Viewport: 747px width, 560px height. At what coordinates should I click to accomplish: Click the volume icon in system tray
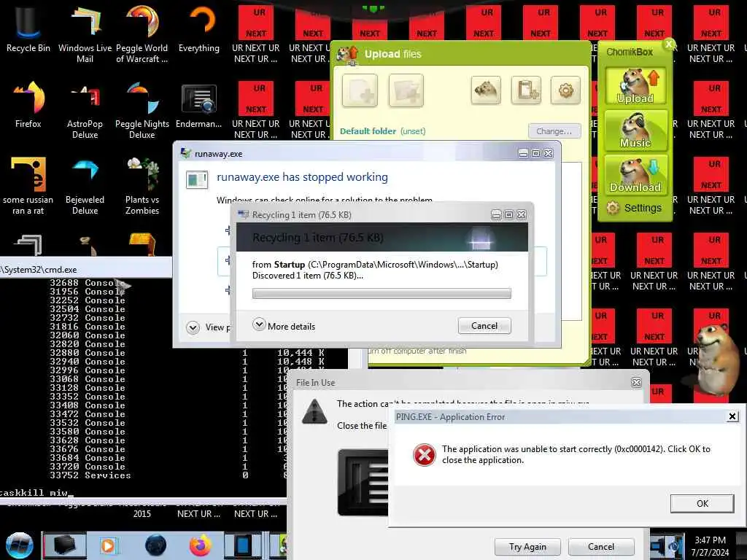[x=674, y=545]
